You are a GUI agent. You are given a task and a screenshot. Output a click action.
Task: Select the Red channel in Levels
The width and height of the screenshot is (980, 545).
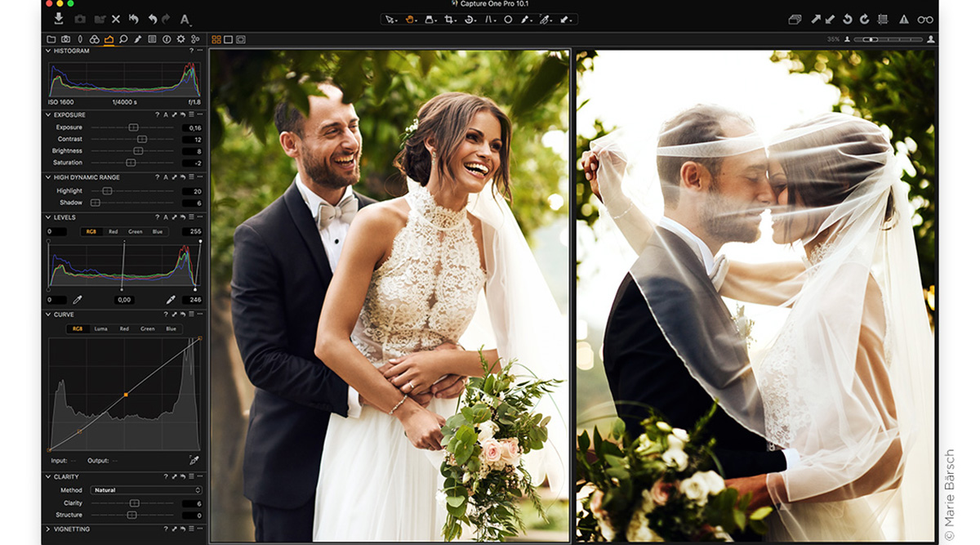point(113,231)
